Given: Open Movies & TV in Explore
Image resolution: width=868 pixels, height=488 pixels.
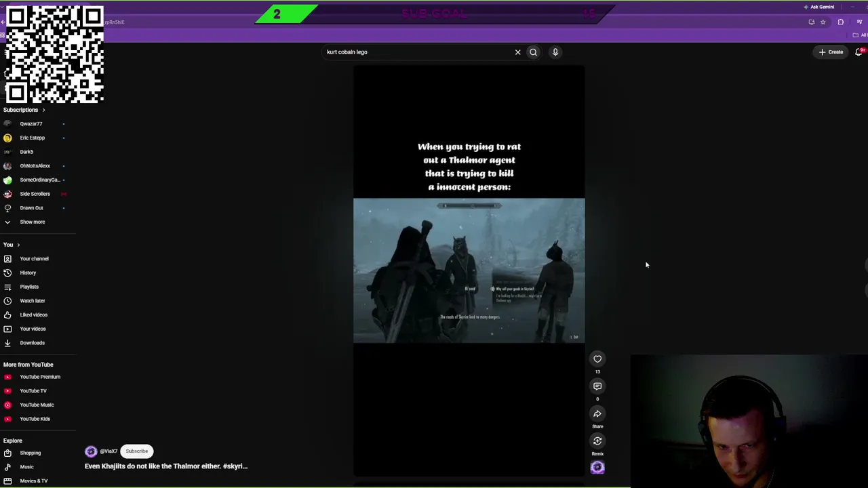Looking at the screenshot, I should (x=34, y=481).
